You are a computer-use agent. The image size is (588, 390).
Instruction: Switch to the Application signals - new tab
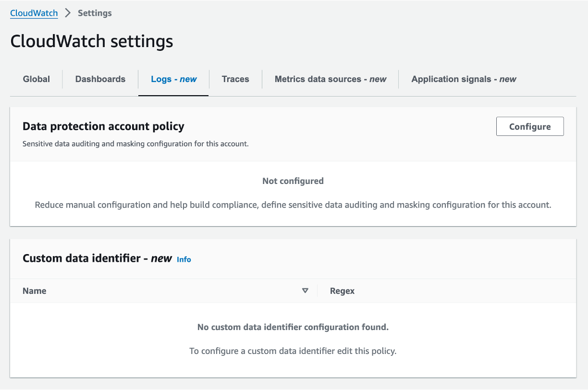click(463, 79)
